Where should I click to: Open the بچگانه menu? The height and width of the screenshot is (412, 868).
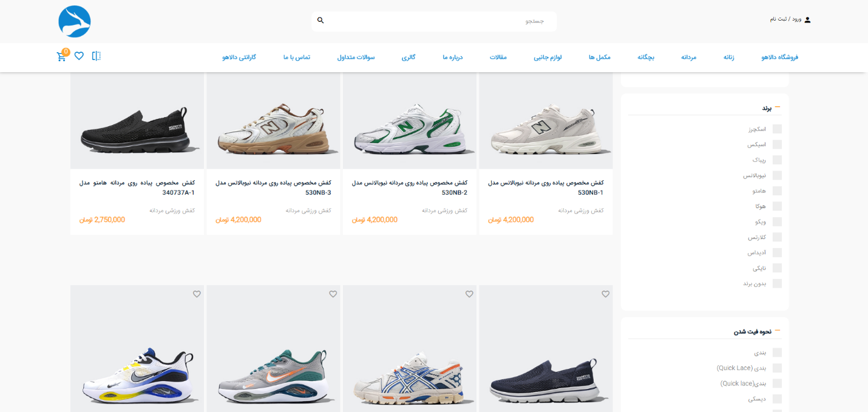645,57
